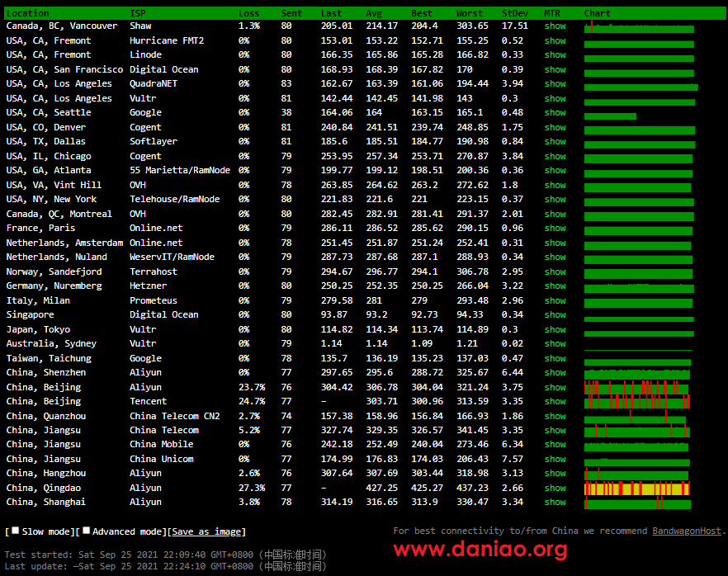Show MTR for Hangzhou Aliyun row

click(555, 473)
